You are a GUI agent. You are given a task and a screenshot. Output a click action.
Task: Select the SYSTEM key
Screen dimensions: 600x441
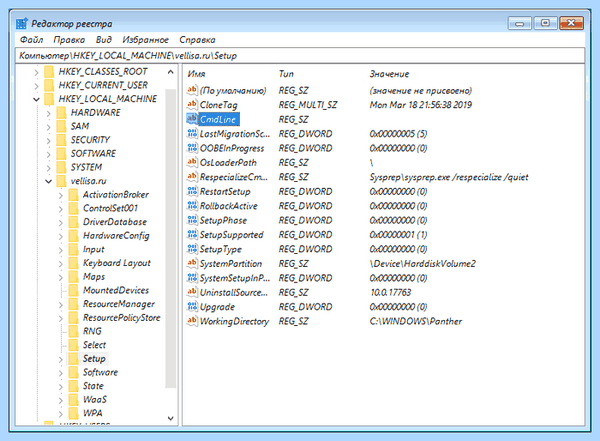(86, 167)
